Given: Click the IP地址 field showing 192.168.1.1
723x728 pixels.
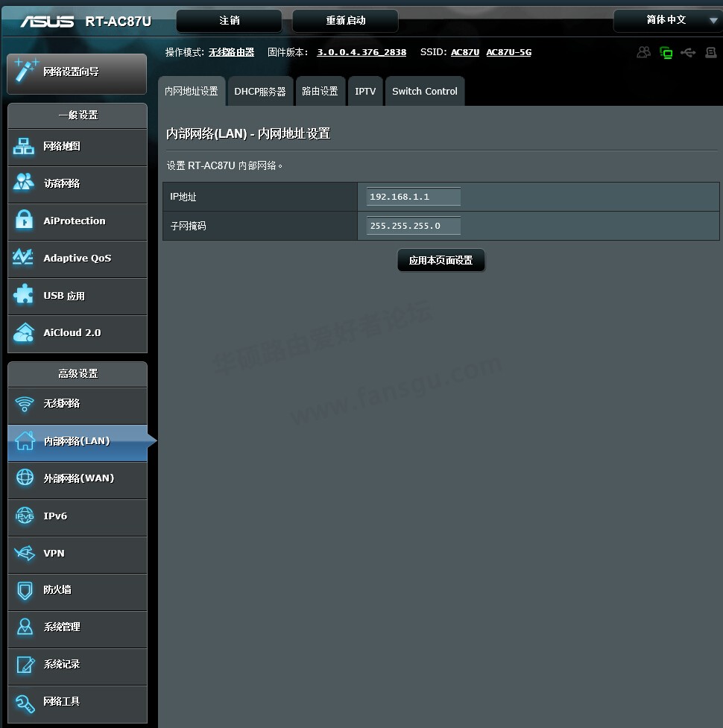Looking at the screenshot, I should point(413,197).
